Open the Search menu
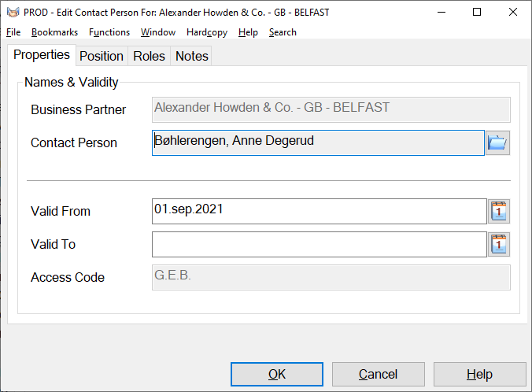The width and height of the screenshot is (532, 392). pyautogui.click(x=283, y=32)
